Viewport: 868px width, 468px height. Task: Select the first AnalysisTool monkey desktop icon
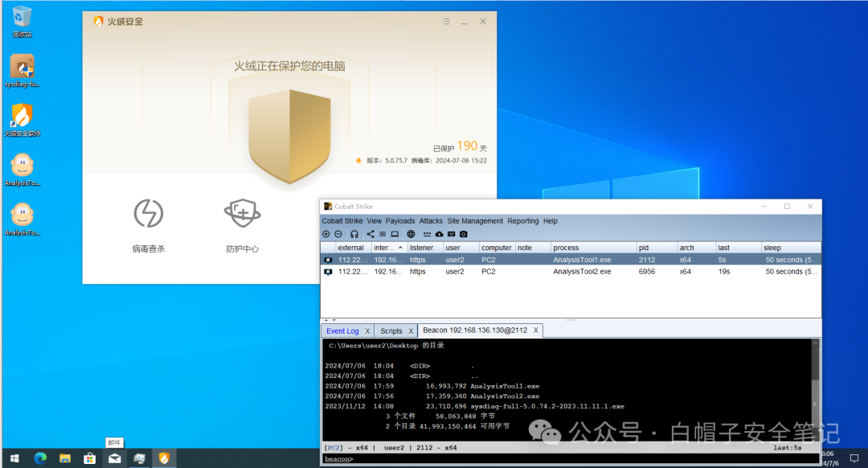[x=22, y=170]
